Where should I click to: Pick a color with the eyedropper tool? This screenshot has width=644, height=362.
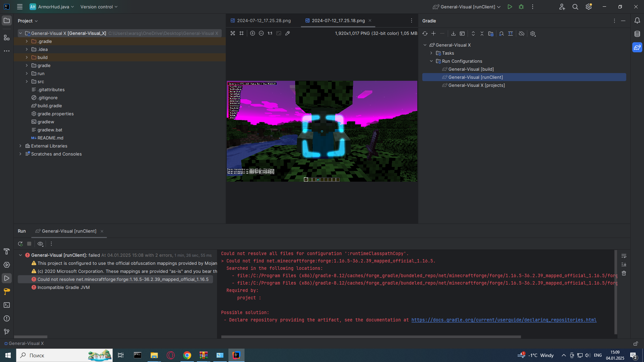[287, 33]
